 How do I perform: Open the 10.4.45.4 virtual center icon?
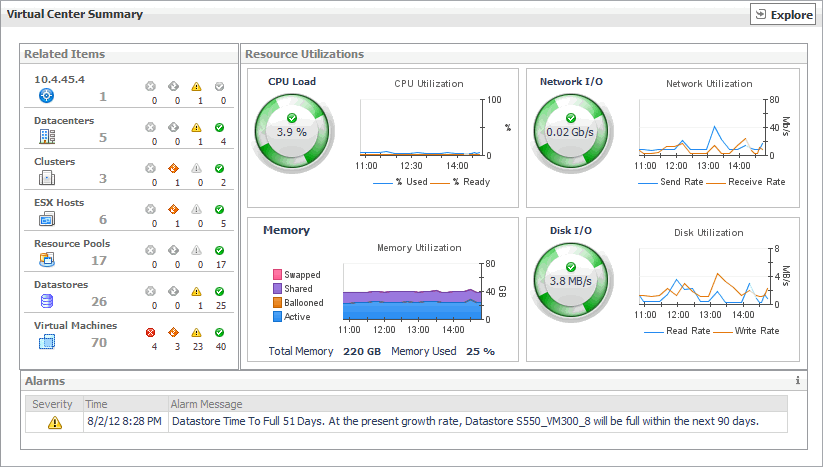tap(46, 96)
